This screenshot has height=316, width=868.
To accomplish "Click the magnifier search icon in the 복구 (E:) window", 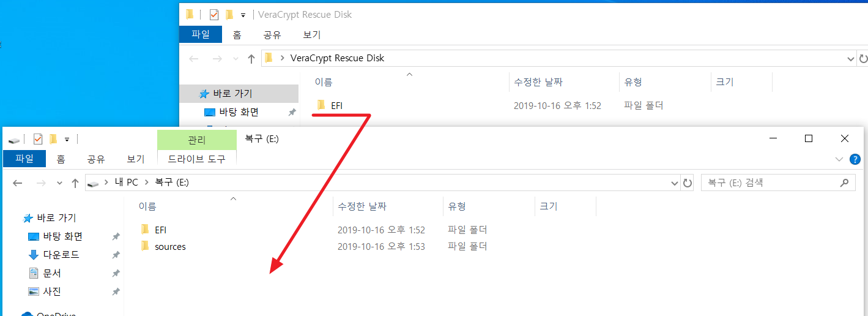I will point(845,182).
